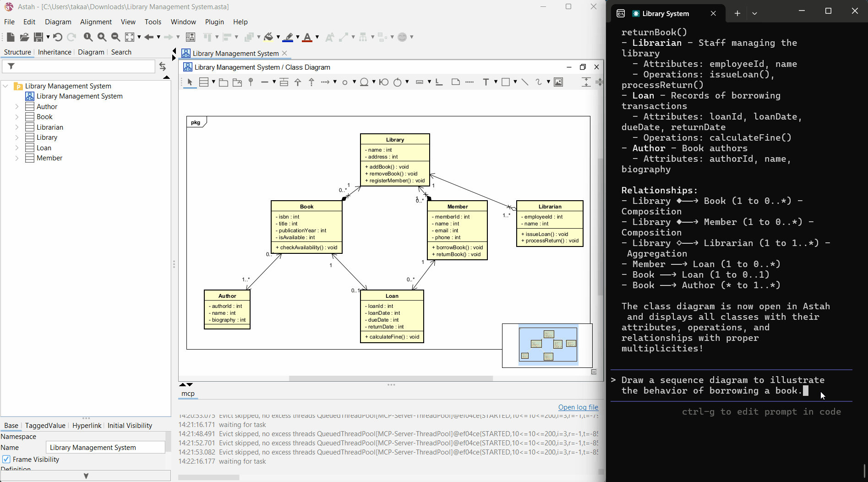Switch to the Inheritance tab
Image resolution: width=868 pixels, height=482 pixels.
55,52
